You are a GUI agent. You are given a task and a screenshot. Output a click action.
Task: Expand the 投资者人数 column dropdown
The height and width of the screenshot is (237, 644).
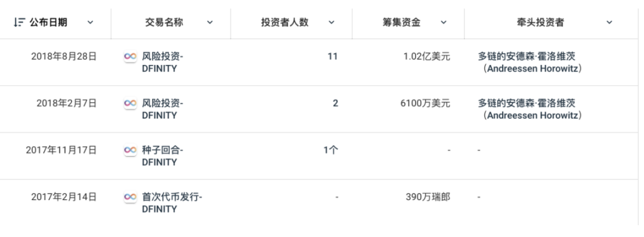coord(332,23)
